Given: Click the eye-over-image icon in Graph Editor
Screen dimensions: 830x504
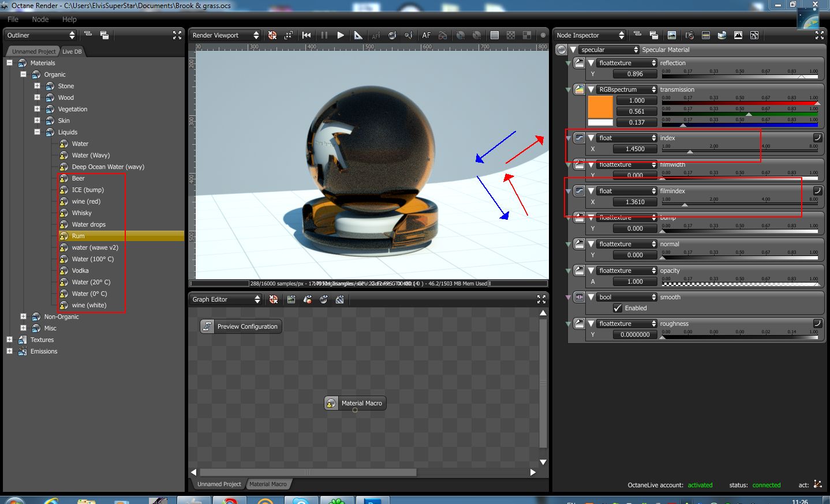Looking at the screenshot, I should click(291, 299).
